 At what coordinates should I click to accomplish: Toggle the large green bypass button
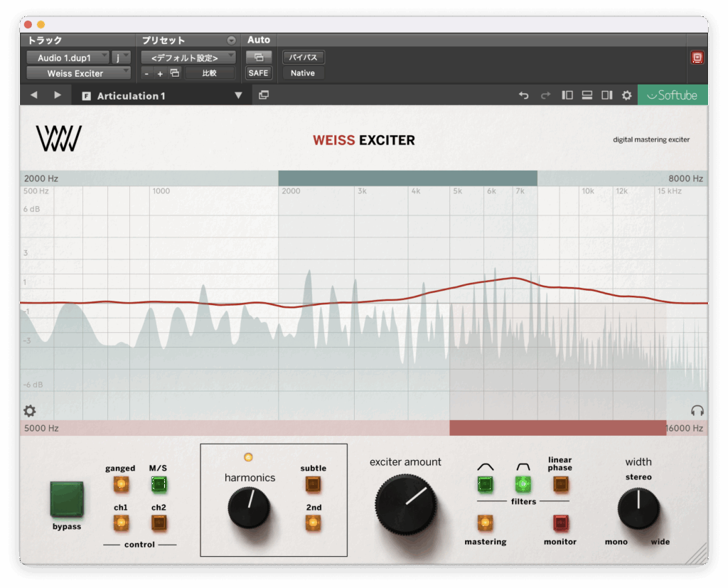(67, 499)
